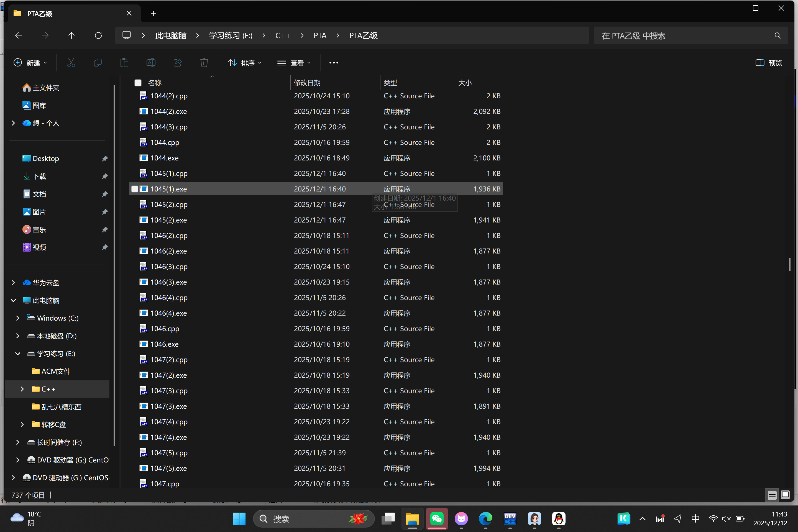Image resolution: width=798 pixels, height=532 pixels.
Task: Open the 排序 sort dropdown
Action: (x=245, y=63)
